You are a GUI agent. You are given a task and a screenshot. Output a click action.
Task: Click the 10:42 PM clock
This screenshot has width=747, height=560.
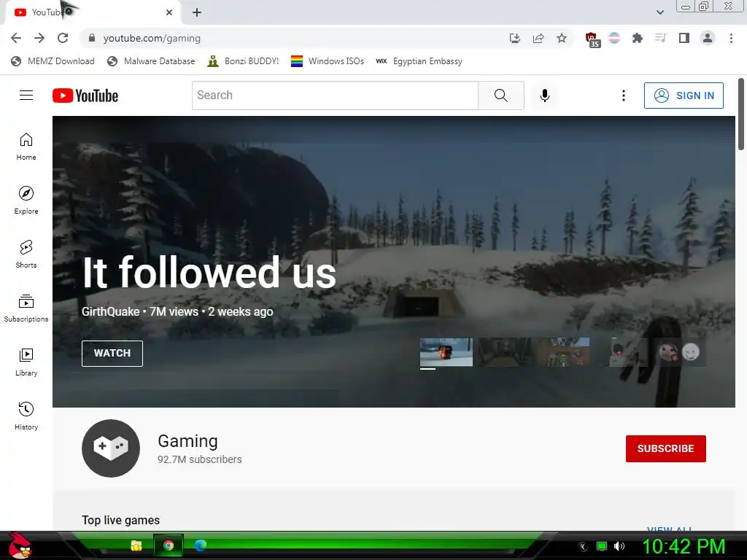coord(684,546)
